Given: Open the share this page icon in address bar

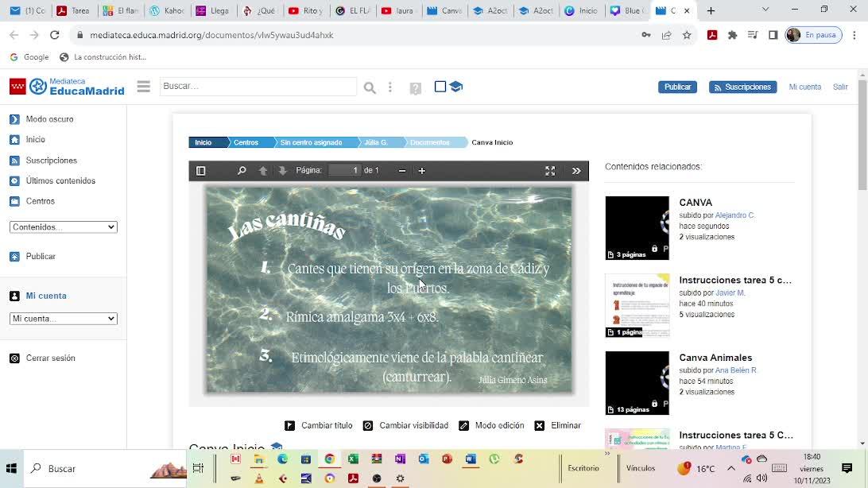Looking at the screenshot, I should pyautogui.click(x=666, y=35).
